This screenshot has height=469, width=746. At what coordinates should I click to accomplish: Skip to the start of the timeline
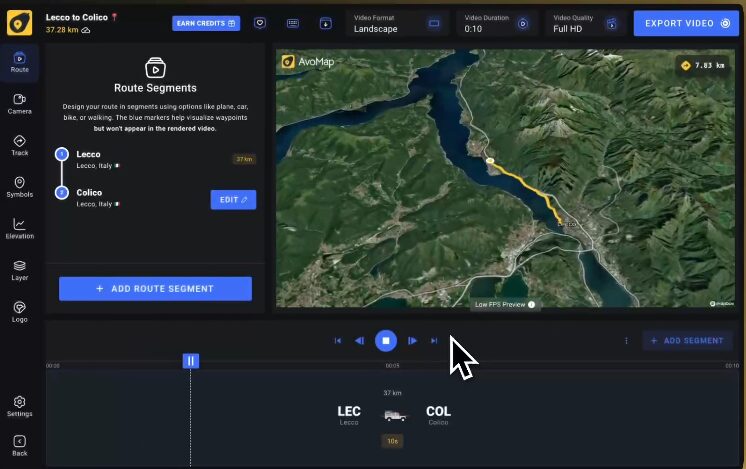pos(338,341)
